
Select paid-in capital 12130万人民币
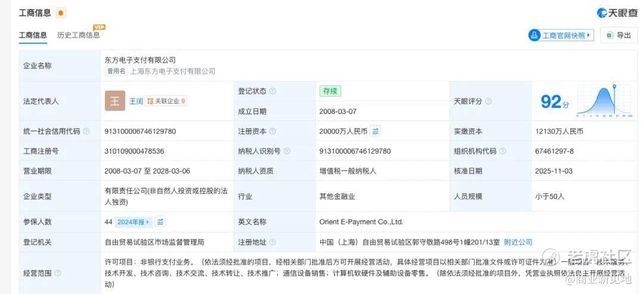(559, 131)
